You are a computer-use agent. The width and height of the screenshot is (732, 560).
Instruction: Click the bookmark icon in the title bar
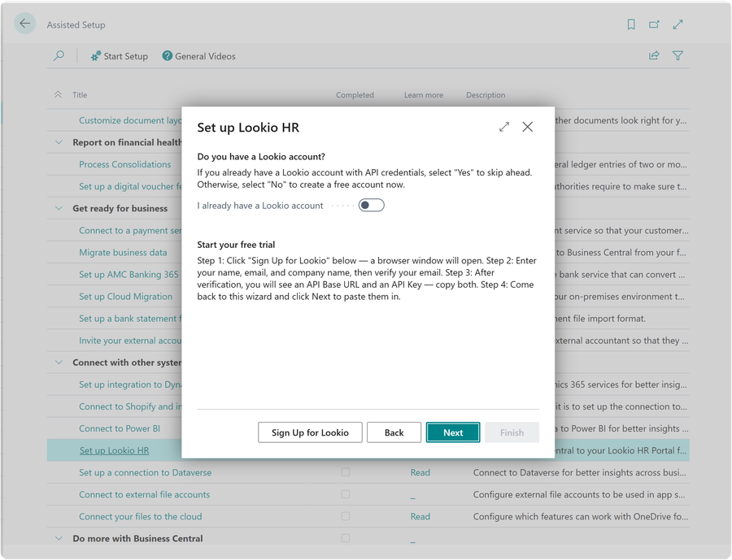[x=631, y=24]
